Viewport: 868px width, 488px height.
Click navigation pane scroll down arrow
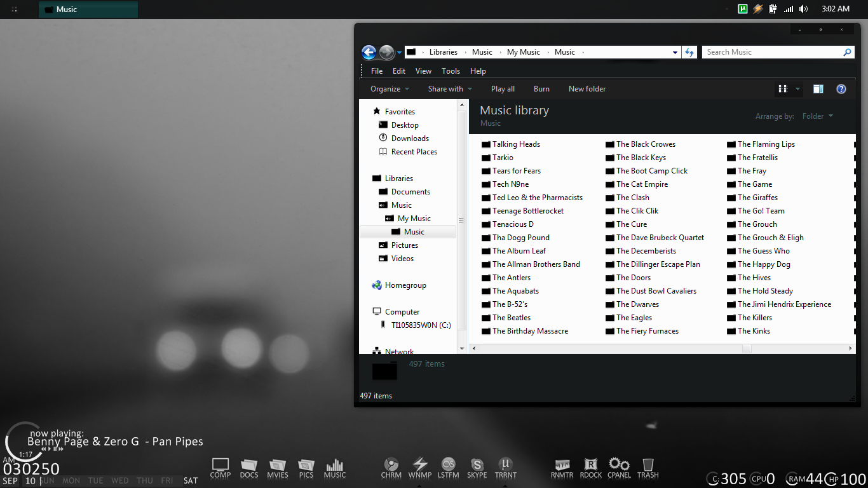[x=463, y=349]
